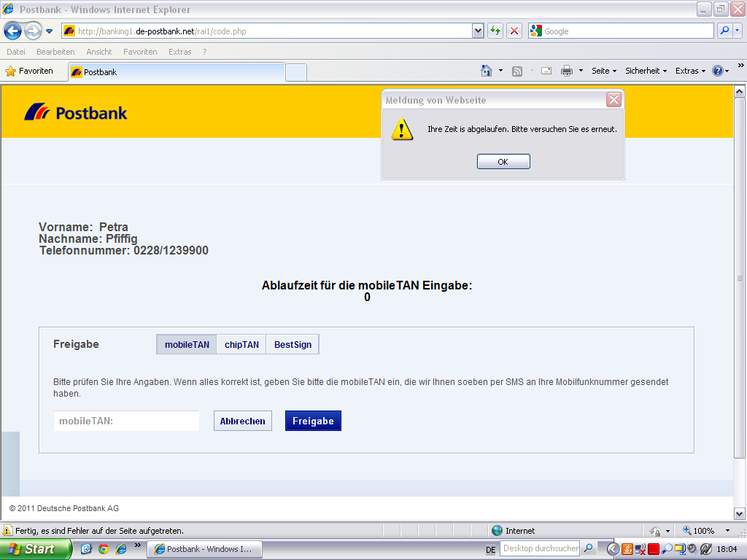747x560 pixels.
Task: Open the Seite command bar dropdown
Action: [x=603, y=71]
